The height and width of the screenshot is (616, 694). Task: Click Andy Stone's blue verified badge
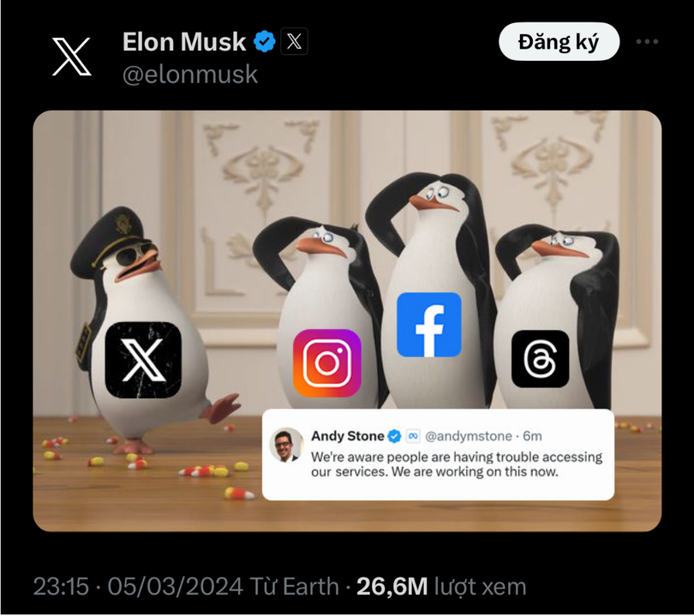(x=394, y=436)
